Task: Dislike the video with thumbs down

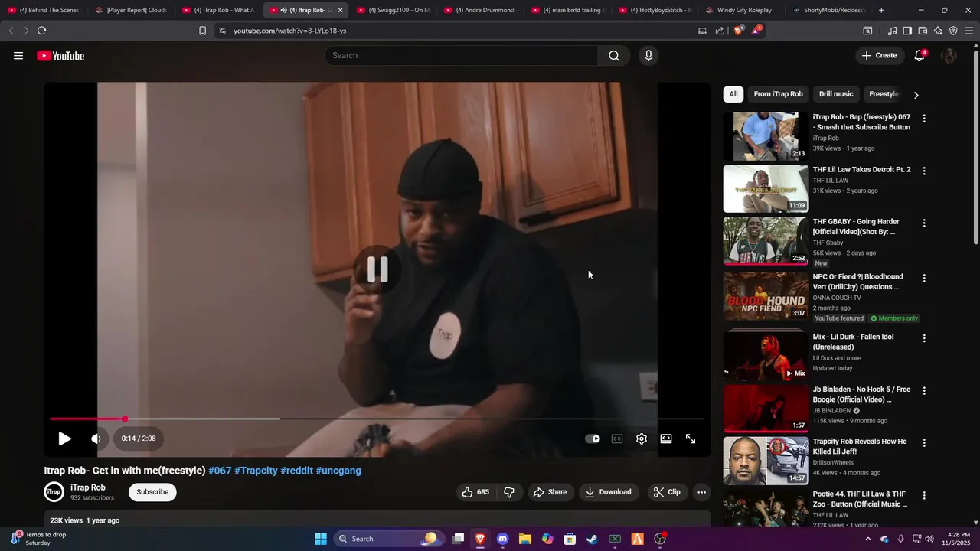Action: pos(509,492)
